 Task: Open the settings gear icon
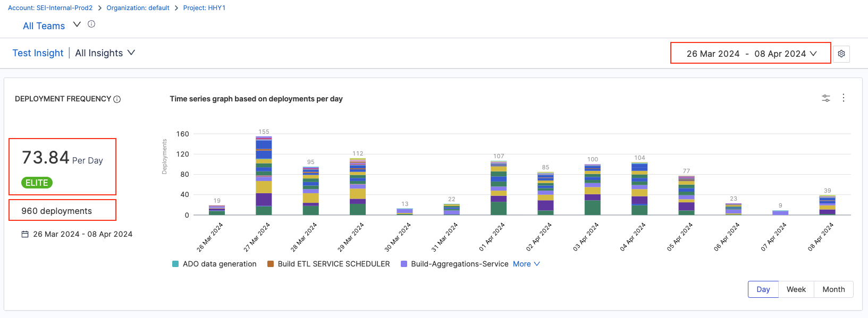tap(841, 54)
